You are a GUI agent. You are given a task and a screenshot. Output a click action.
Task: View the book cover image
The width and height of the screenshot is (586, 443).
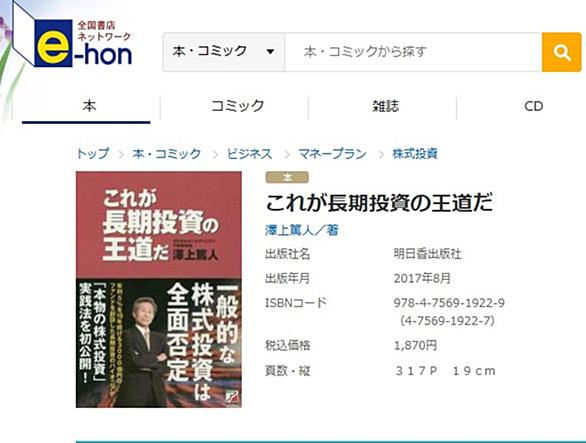click(x=159, y=289)
